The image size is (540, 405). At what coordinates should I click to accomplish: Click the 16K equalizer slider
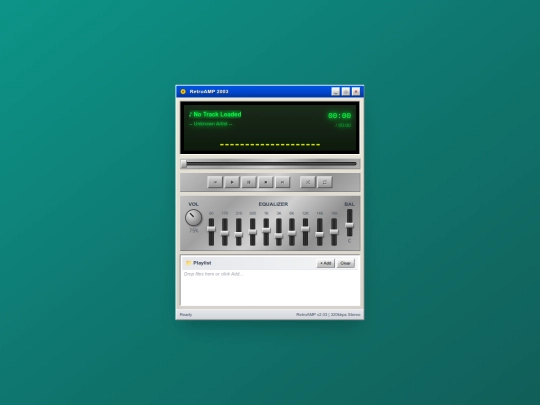tap(334, 232)
